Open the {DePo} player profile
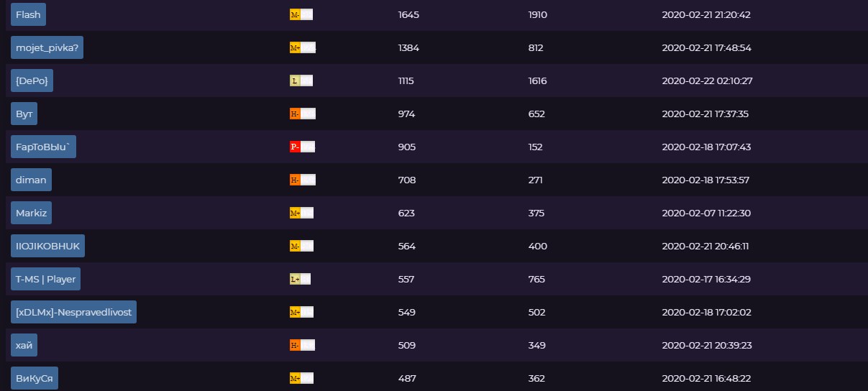Image resolution: width=868 pixels, height=391 pixels. point(32,80)
